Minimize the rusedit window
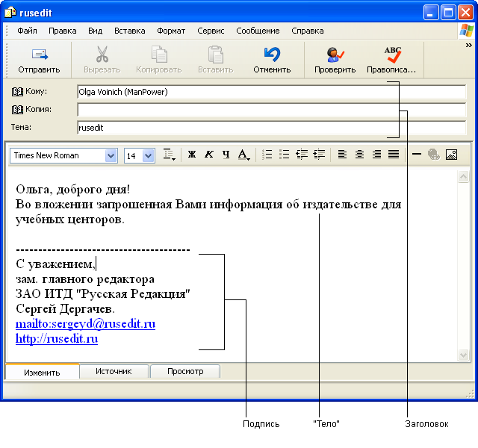Image resolution: width=478 pixels, height=448 pixels. point(431,13)
